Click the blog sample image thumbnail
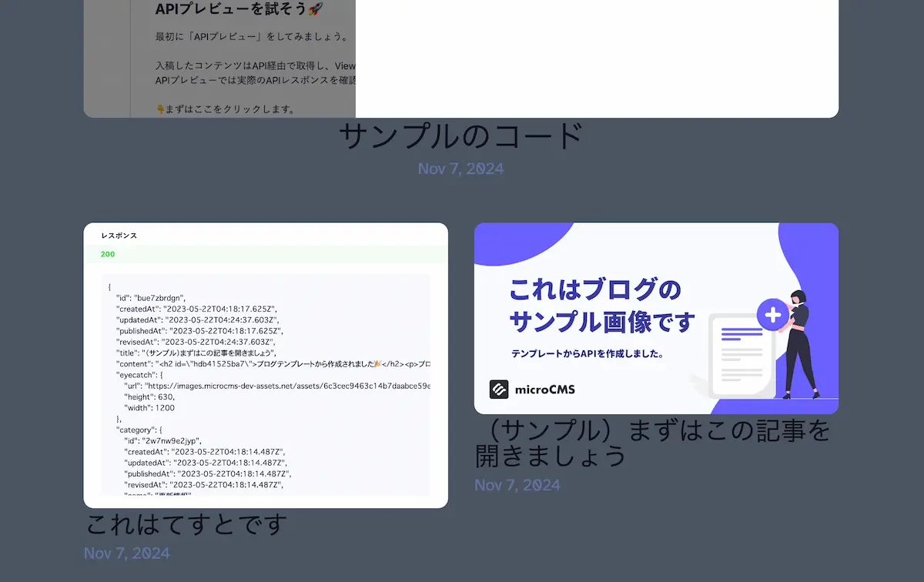The width and height of the screenshot is (924, 582). pos(656,317)
